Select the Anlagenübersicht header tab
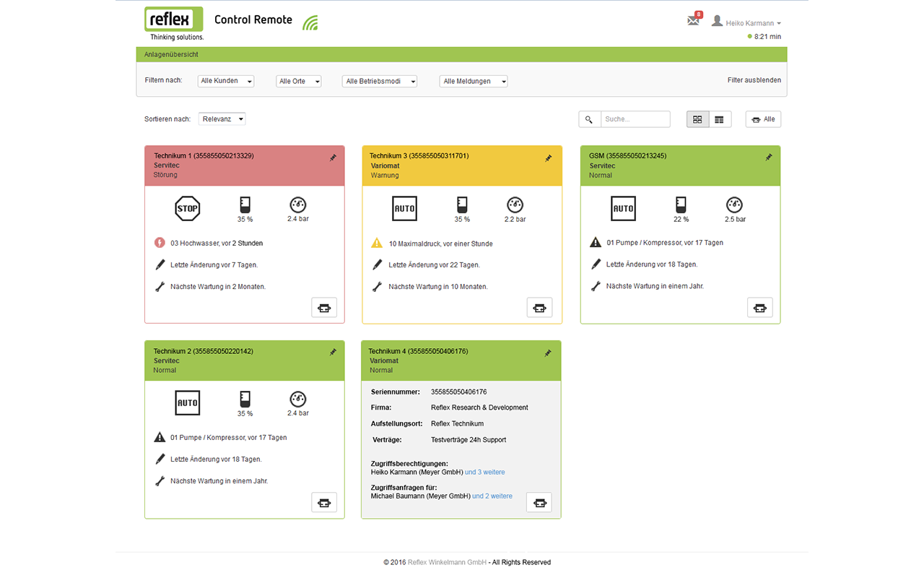The height and width of the screenshot is (578, 924). [x=171, y=55]
